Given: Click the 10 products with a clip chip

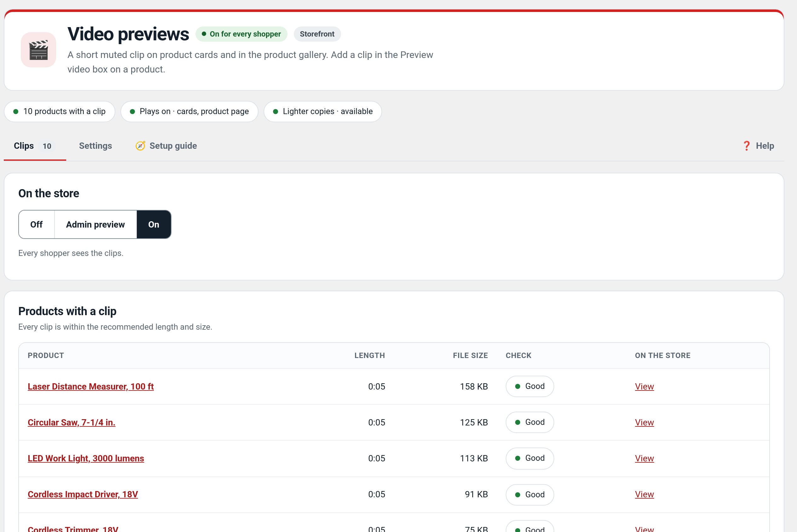Looking at the screenshot, I should coord(59,111).
